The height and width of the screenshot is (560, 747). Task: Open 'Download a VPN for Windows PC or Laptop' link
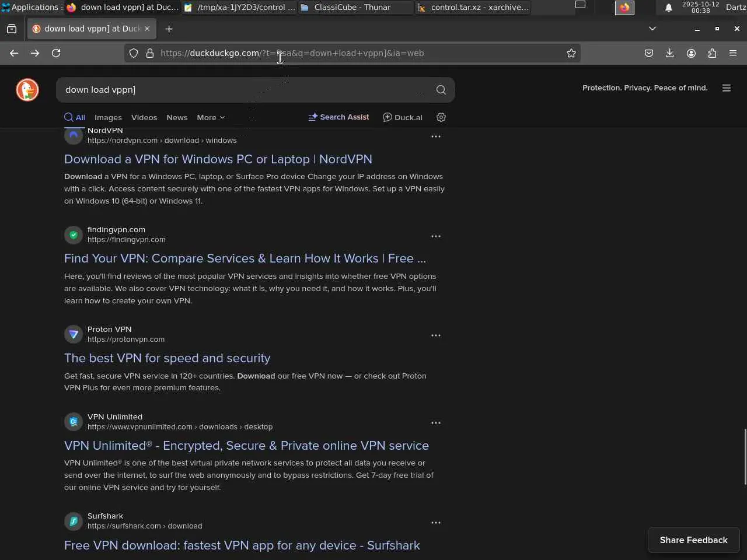click(x=218, y=159)
